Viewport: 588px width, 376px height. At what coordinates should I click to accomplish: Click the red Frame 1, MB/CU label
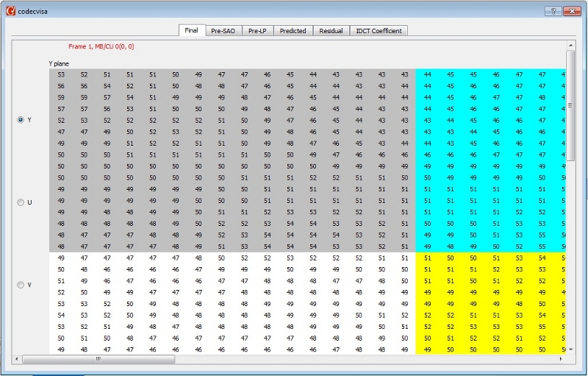[101, 46]
